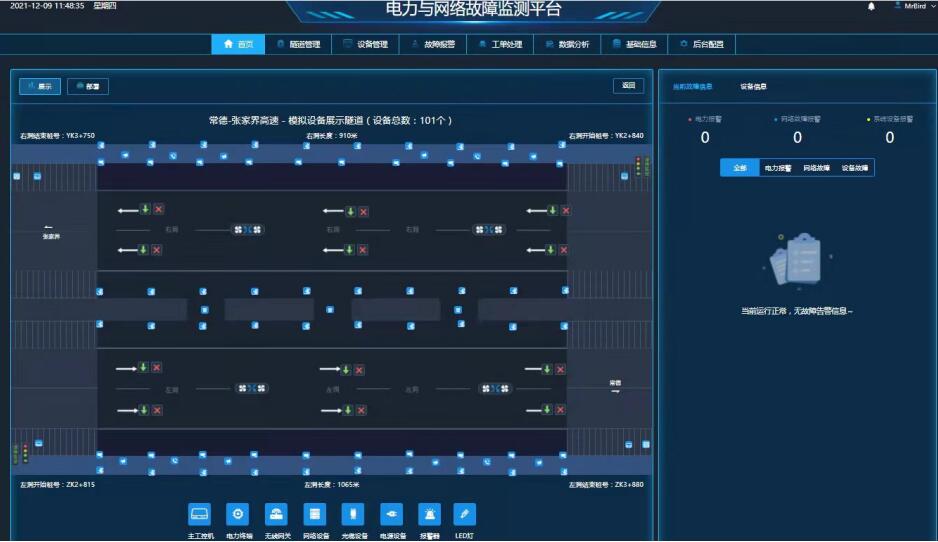Click the 光缆设备 icon

(x=353, y=514)
